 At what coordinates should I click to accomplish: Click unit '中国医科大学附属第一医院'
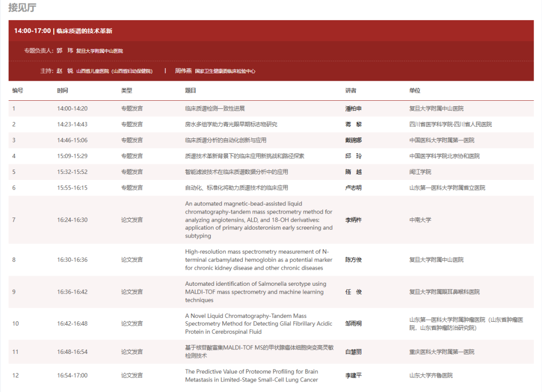pyautogui.click(x=442, y=140)
